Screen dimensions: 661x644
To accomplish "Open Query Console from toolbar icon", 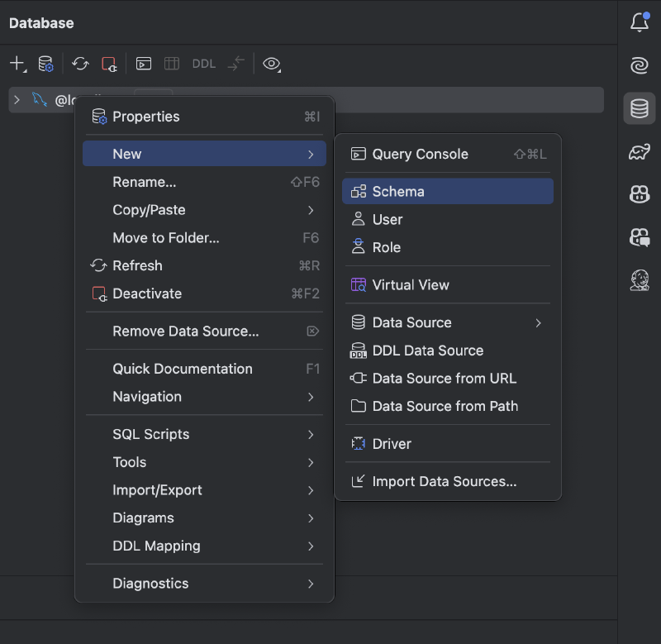I will [143, 64].
